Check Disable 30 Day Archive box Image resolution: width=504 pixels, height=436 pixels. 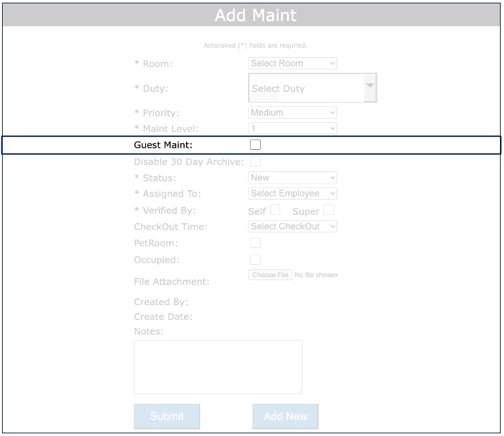coord(255,161)
